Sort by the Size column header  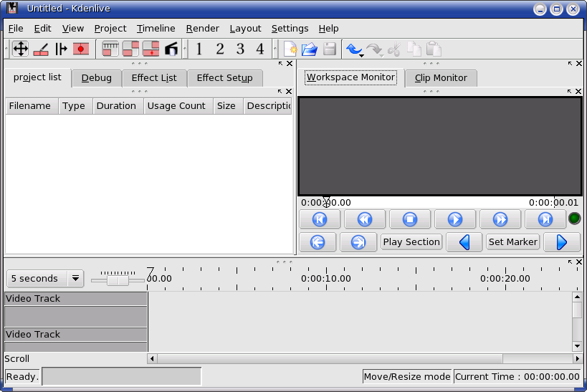click(x=229, y=106)
